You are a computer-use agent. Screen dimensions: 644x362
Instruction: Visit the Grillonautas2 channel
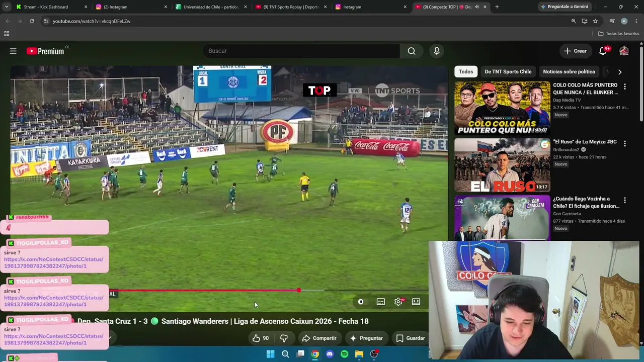click(567, 150)
